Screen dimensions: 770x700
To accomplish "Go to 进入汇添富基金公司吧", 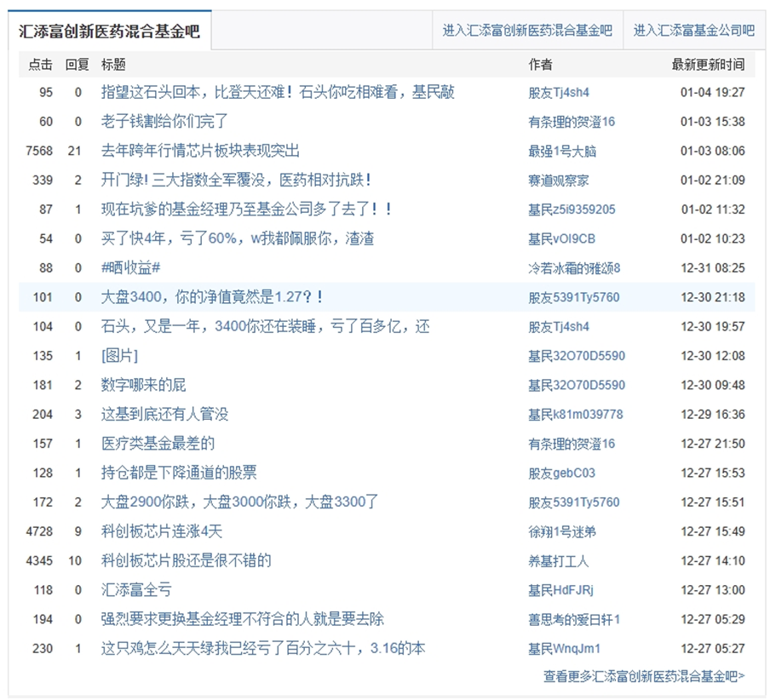I will [694, 31].
